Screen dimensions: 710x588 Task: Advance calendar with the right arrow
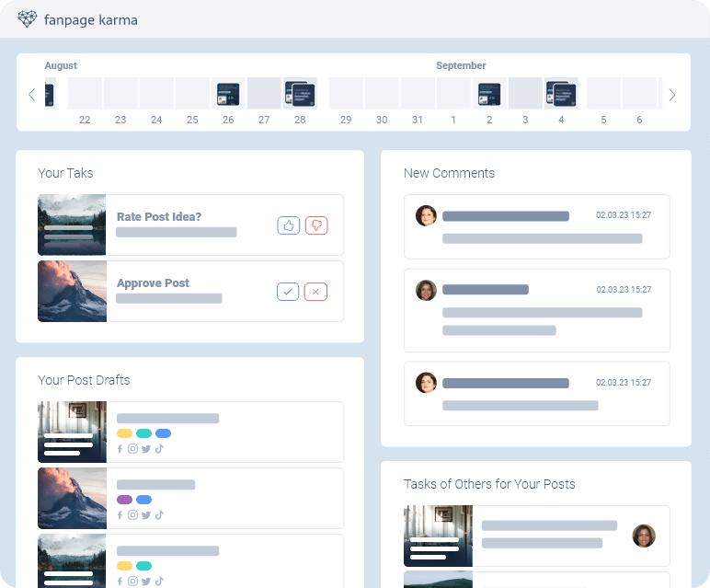tap(672, 95)
